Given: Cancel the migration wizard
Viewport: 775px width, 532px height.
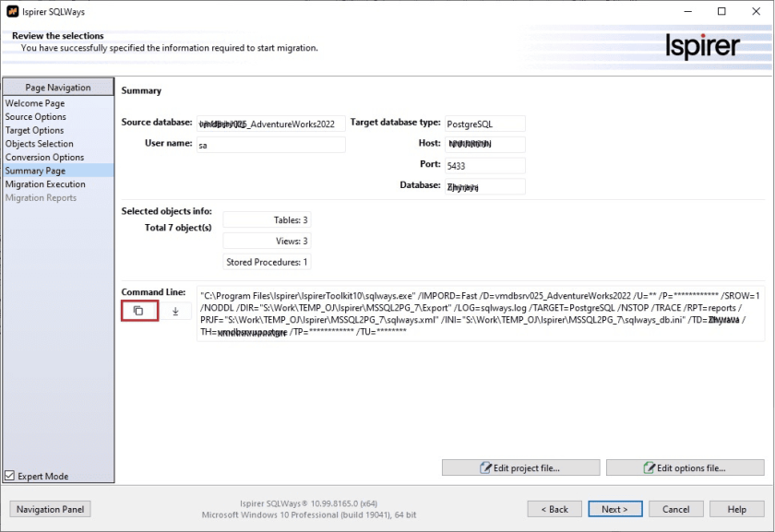Looking at the screenshot, I should coord(675,509).
